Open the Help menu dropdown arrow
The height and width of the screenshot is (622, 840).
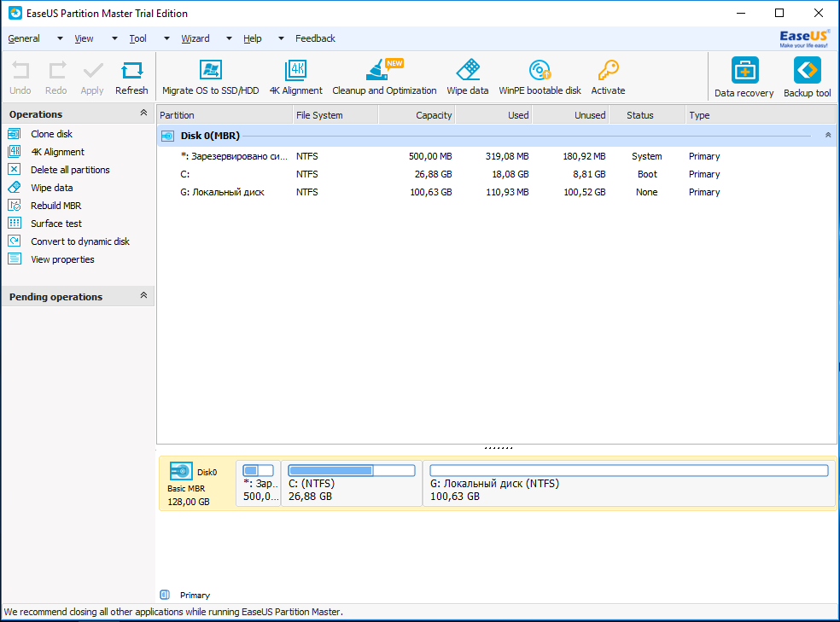(281, 38)
